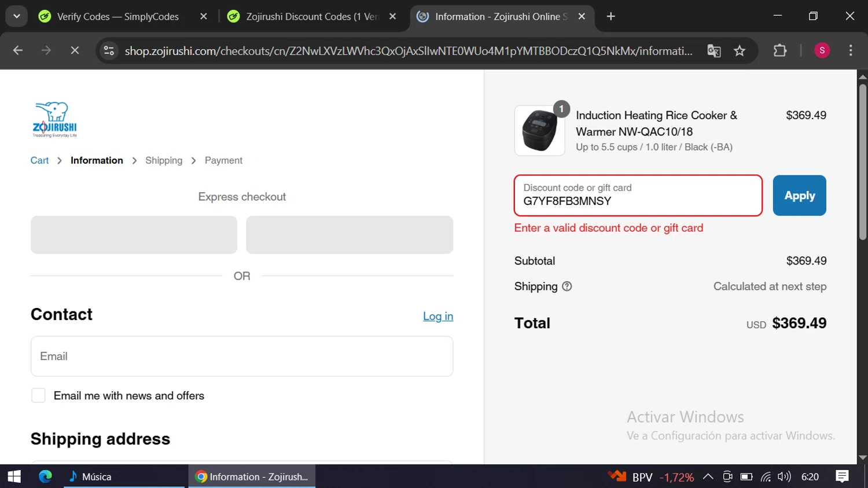
Task: Open the tab search dropdown arrow
Action: [x=17, y=16]
